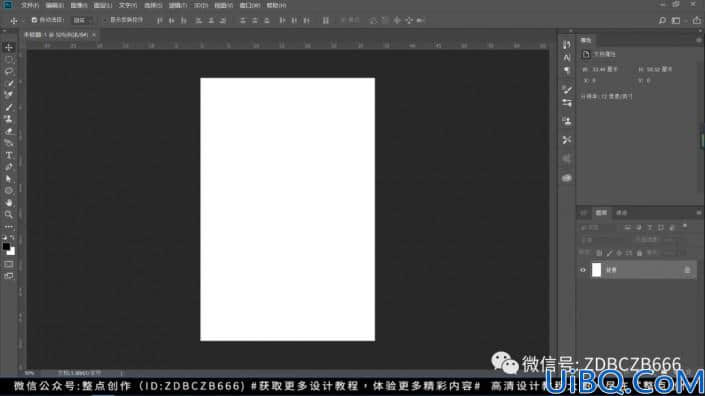Click the distribute top edges icon
Screen dimensions: 705x396
pos(243,20)
